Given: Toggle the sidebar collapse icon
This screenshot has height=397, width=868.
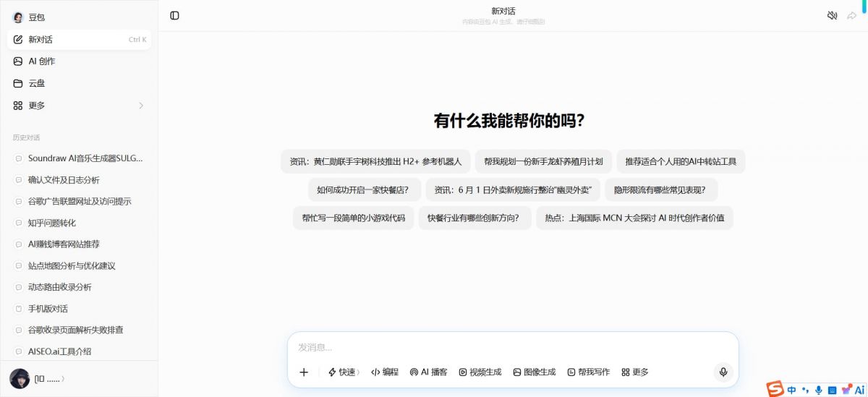Looking at the screenshot, I should pos(174,15).
